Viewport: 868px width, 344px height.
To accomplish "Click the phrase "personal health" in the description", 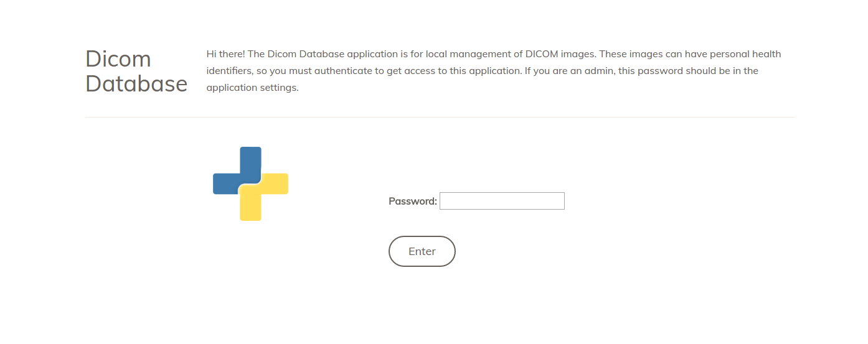I will pos(746,54).
